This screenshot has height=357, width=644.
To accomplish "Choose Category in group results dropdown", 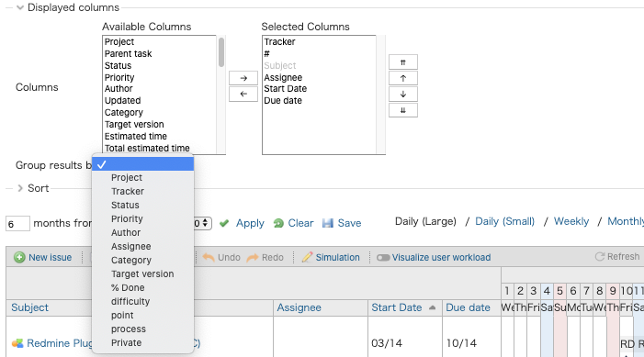I will (x=131, y=260).
